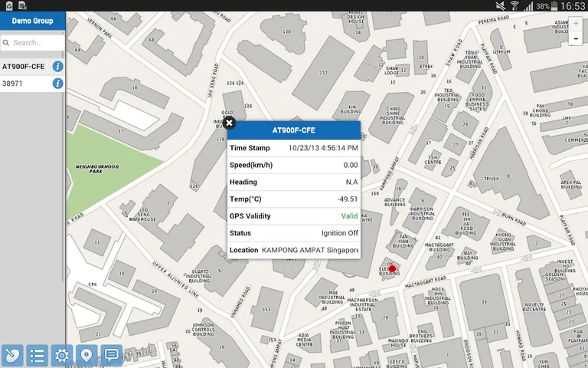Image resolution: width=588 pixels, height=368 pixels.
Task: Open the list view icon
Action: (37, 355)
